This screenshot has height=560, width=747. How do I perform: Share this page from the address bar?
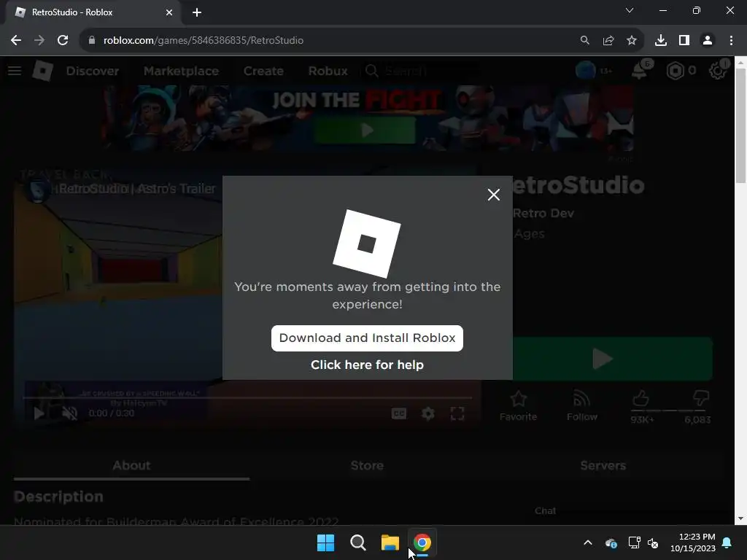608,41
